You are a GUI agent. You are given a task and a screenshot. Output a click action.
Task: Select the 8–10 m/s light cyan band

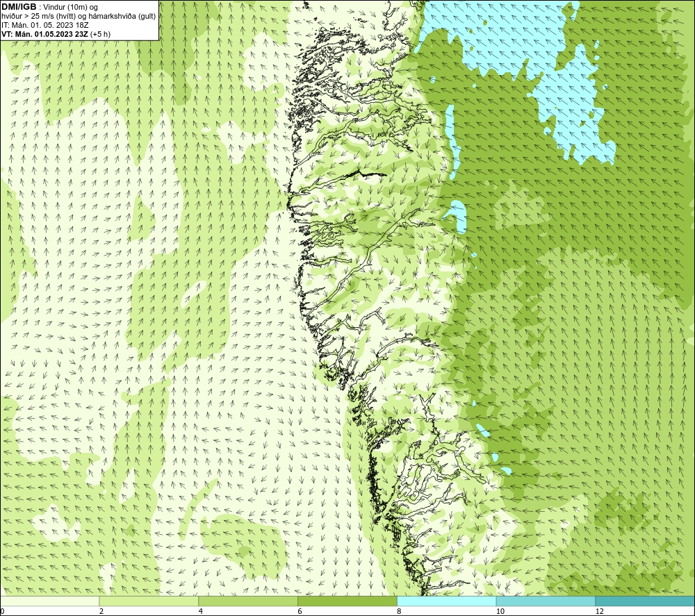pyautogui.click(x=447, y=601)
